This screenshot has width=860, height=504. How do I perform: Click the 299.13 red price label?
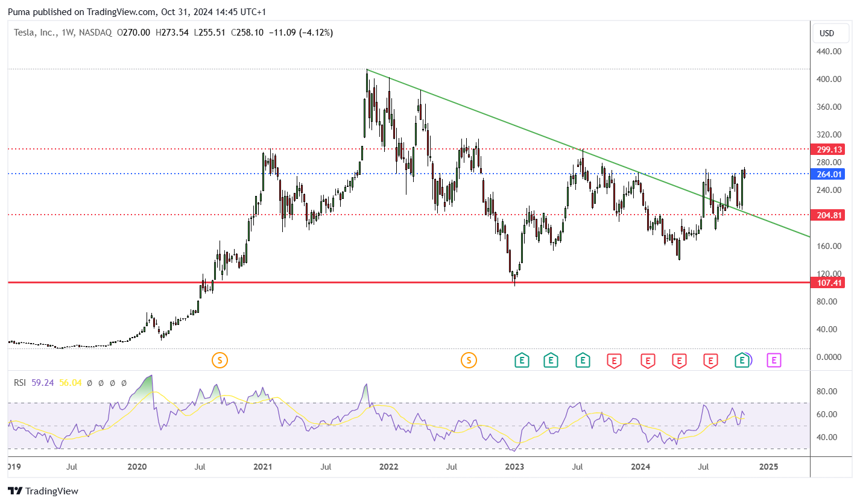(x=829, y=149)
